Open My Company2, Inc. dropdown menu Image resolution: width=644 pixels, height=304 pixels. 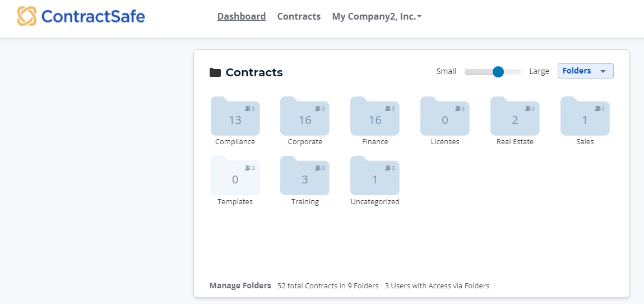pyautogui.click(x=377, y=16)
